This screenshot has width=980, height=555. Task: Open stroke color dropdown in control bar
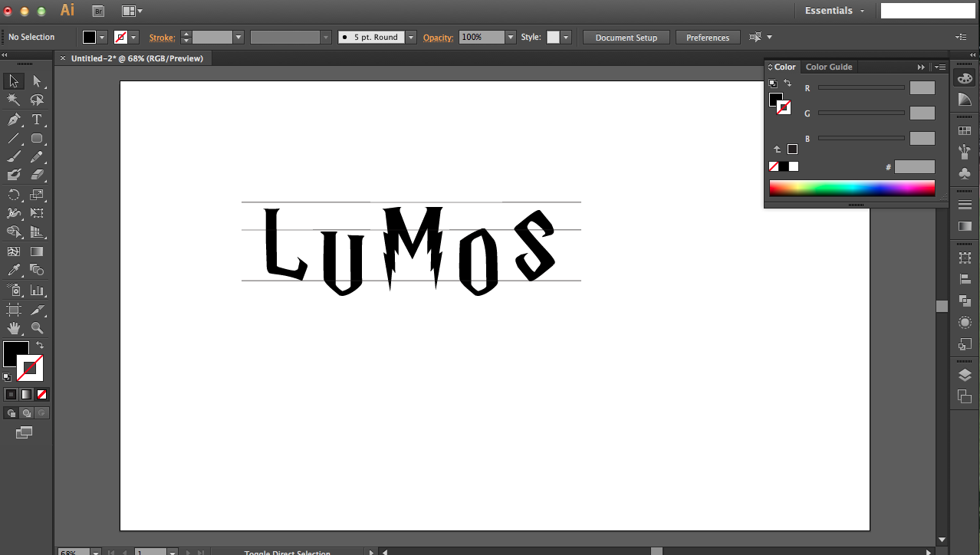point(134,37)
